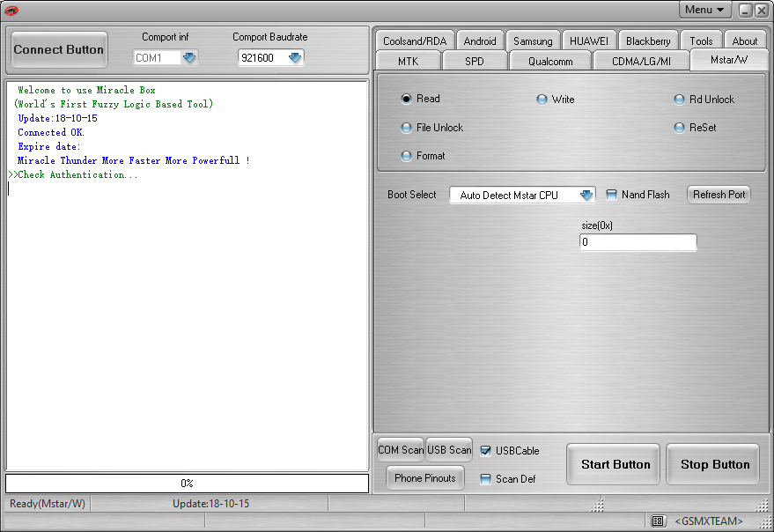
Task: Click Refresh Port
Action: click(718, 195)
